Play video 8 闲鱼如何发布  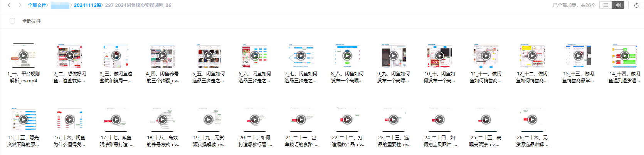click(x=347, y=56)
